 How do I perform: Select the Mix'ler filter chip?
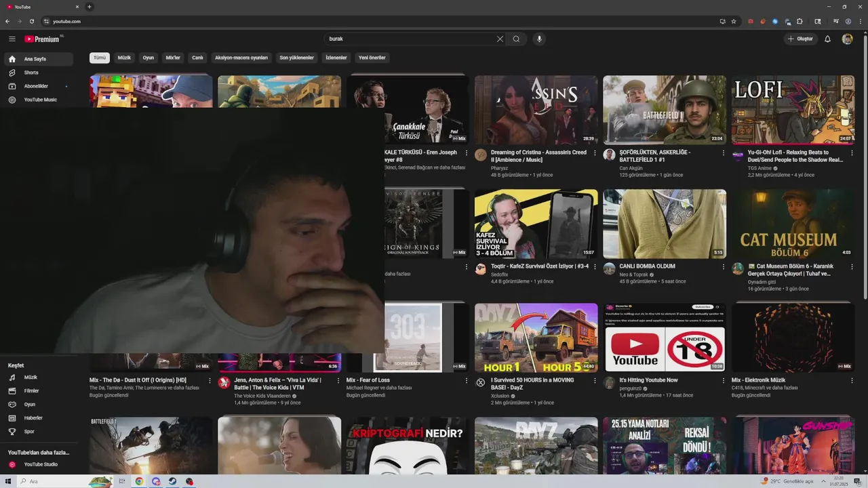click(x=173, y=58)
